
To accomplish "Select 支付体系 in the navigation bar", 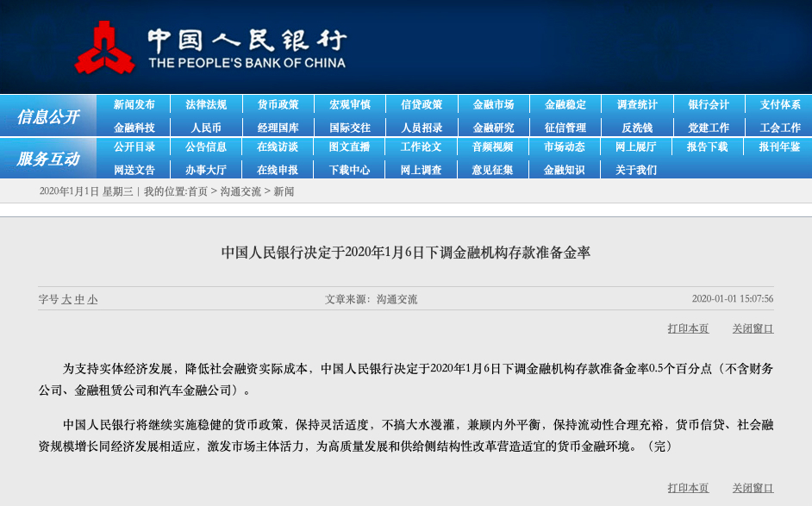I will (x=779, y=105).
